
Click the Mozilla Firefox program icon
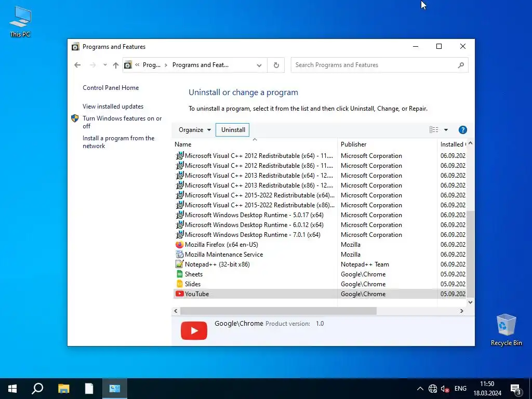179,245
